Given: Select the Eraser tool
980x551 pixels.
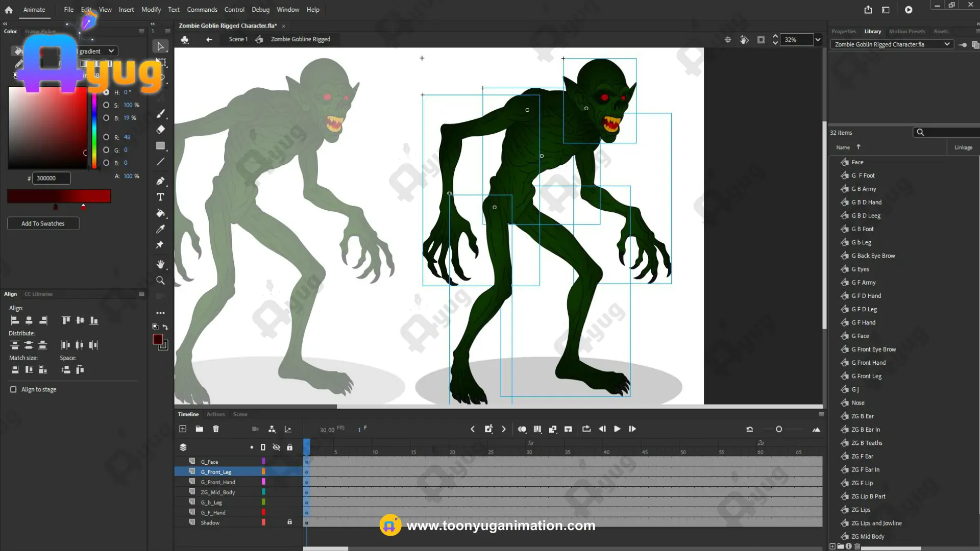Looking at the screenshot, I should tap(160, 130).
